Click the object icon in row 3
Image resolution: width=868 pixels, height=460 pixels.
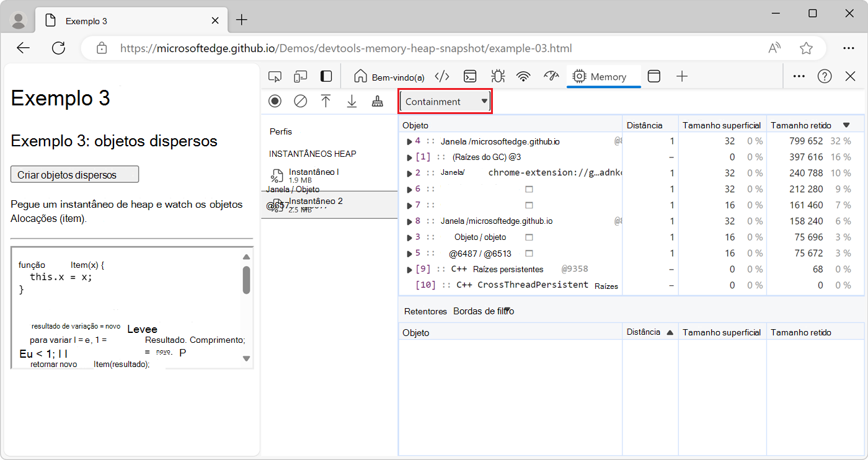(x=529, y=237)
